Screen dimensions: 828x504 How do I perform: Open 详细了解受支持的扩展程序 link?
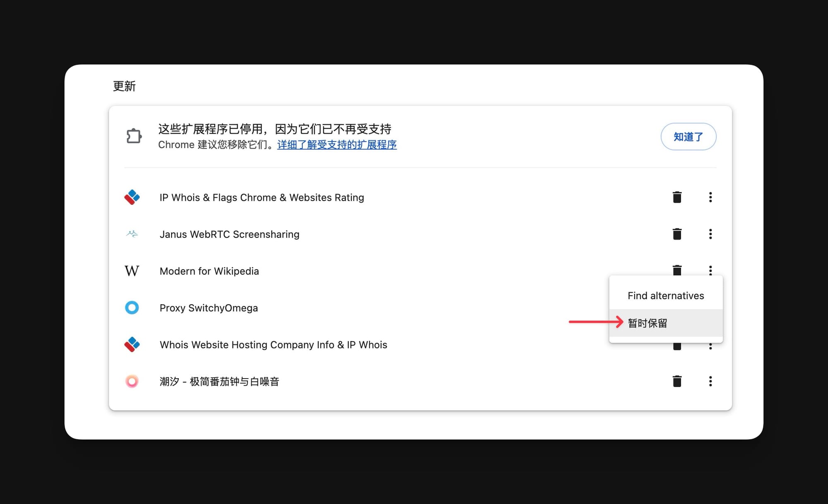(x=337, y=144)
